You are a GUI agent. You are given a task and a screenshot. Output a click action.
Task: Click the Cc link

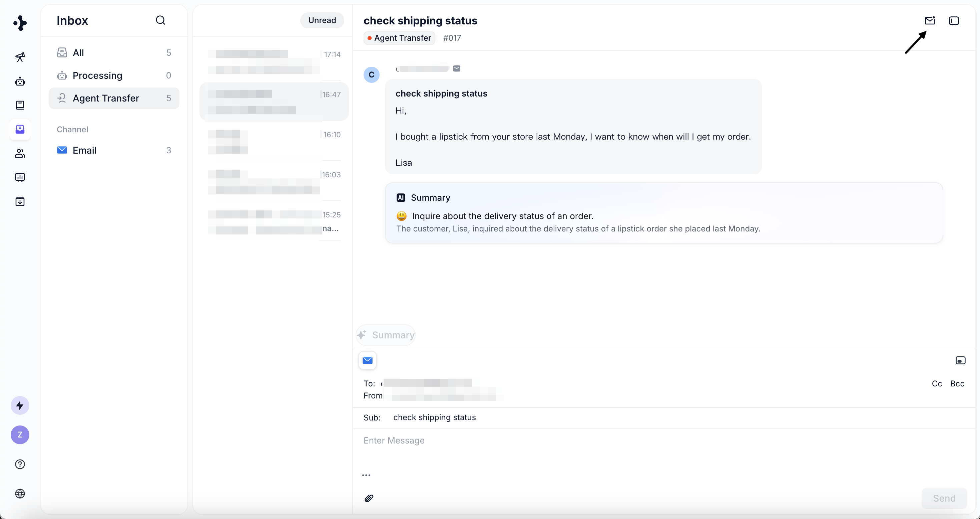(937, 383)
